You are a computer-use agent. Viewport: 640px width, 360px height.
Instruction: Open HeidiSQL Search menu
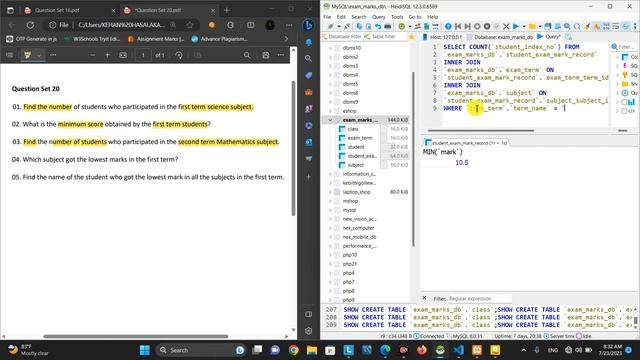(x=359, y=17)
